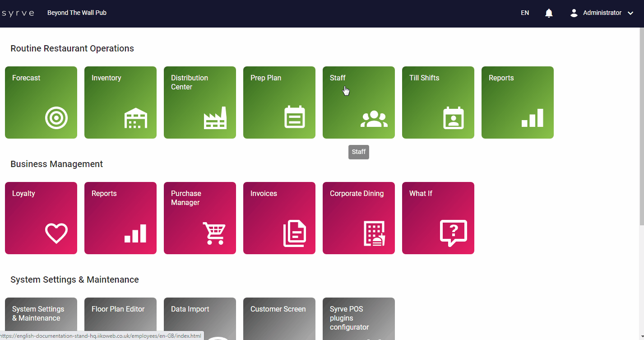Open the EN language selector
Viewport: 644px width, 340px height.
[525, 13]
